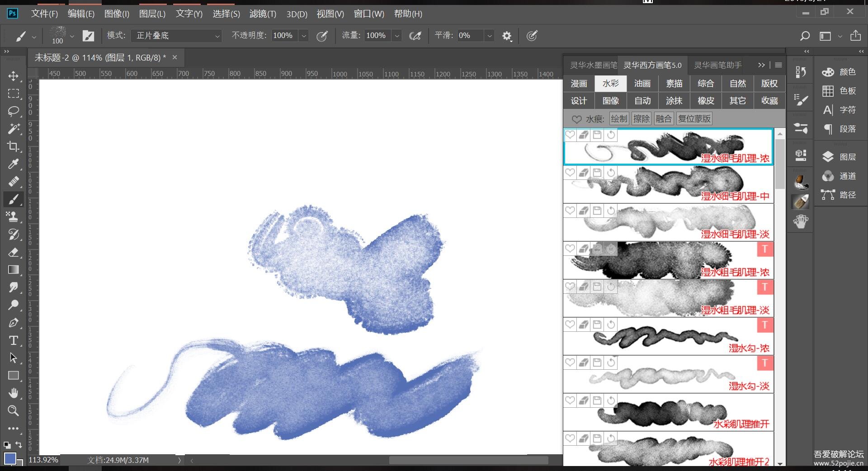Screen dimensions: 868x471
Task: Reset default foreground and background colors
Action: point(7,445)
